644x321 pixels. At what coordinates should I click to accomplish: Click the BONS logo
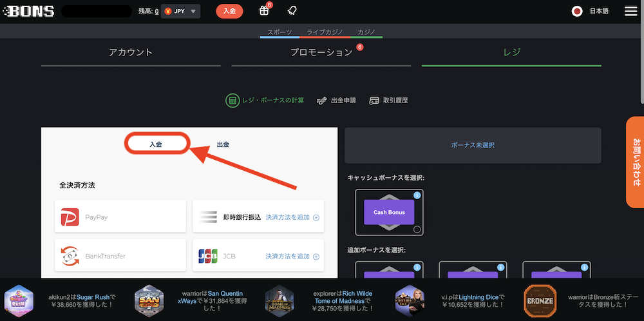(x=29, y=11)
